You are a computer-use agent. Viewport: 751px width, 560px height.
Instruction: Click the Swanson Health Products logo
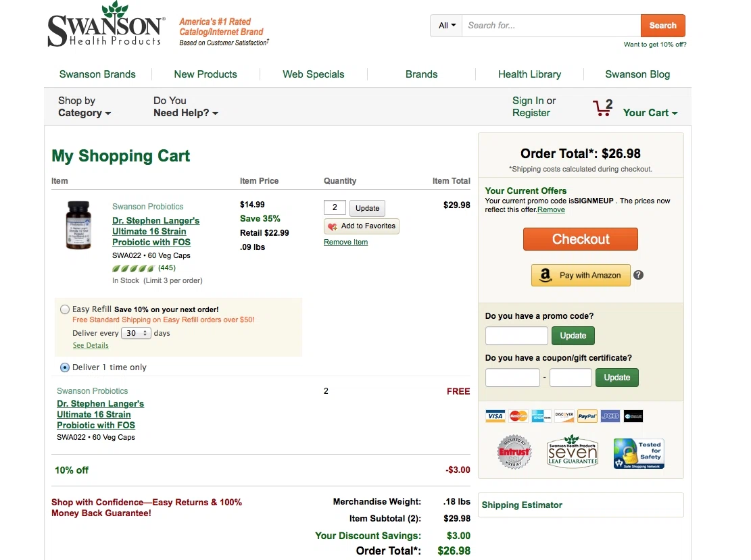106,24
